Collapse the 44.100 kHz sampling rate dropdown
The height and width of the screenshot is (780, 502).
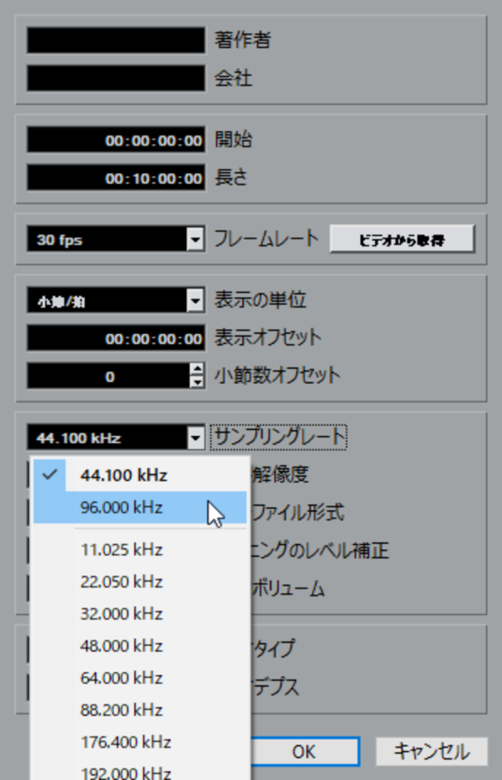point(196,438)
